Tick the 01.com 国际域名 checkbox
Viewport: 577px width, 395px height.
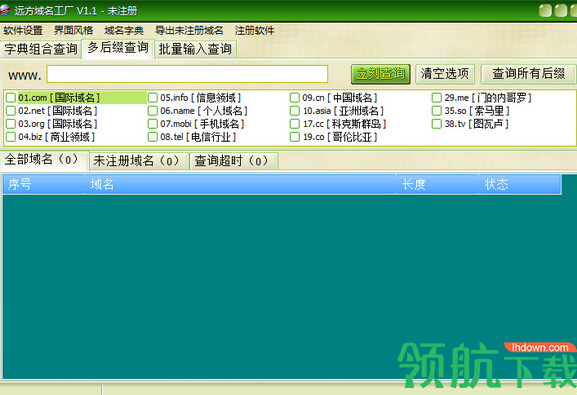point(11,98)
